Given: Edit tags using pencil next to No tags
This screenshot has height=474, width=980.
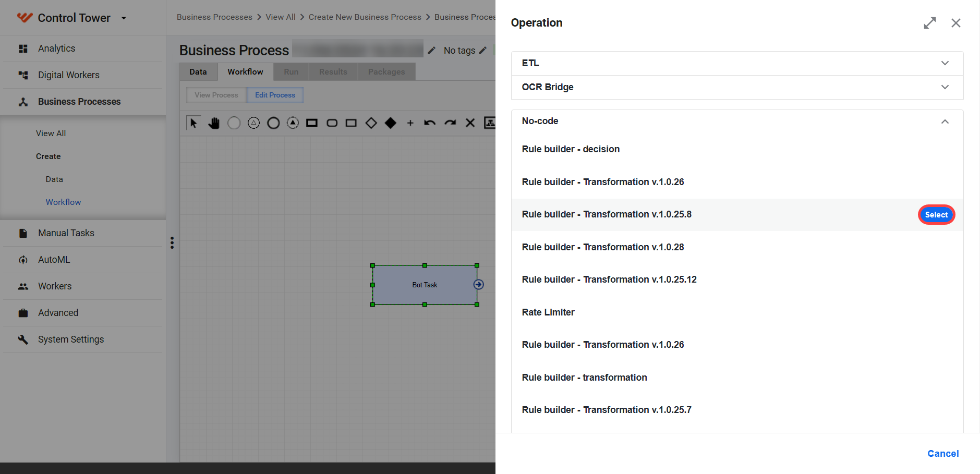Looking at the screenshot, I should [x=483, y=51].
